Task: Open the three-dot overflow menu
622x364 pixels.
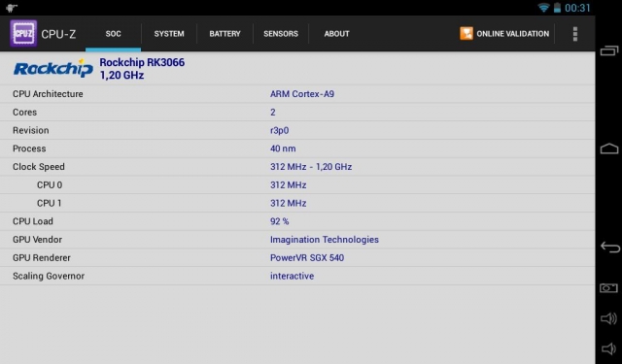Action: coord(574,34)
